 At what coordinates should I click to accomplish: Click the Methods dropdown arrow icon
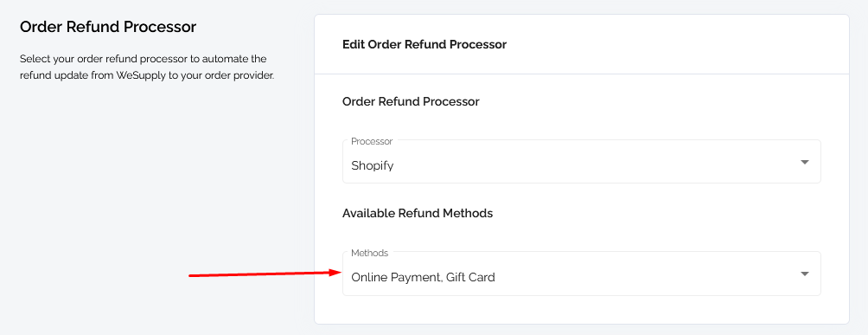(x=805, y=274)
